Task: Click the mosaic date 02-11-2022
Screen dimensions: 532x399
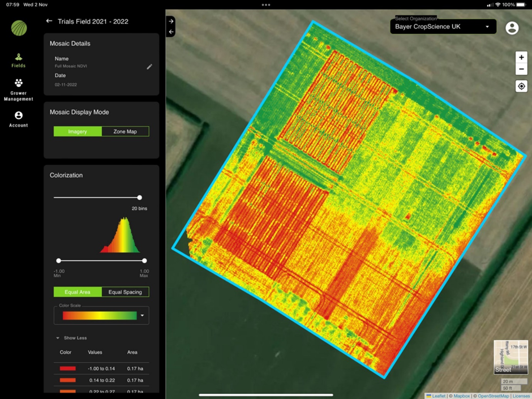Action: (x=66, y=84)
